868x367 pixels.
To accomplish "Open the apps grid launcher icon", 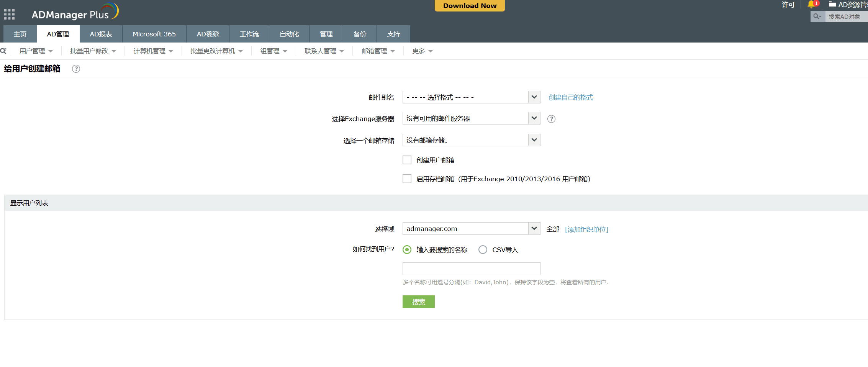I will point(9,15).
